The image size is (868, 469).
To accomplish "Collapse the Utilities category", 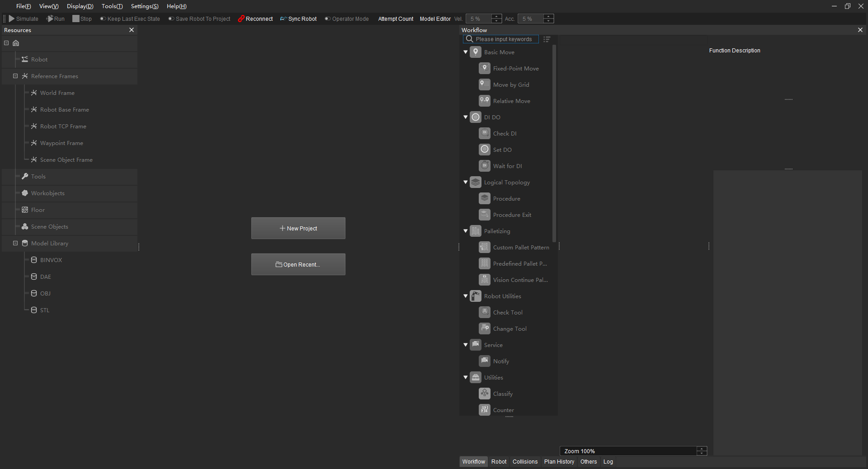I will click(466, 377).
